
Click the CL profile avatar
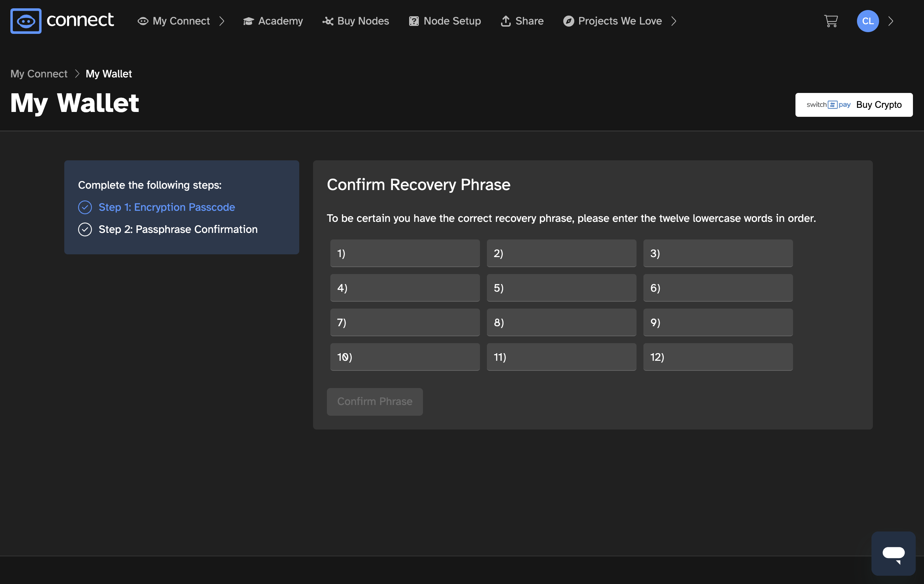pos(868,21)
